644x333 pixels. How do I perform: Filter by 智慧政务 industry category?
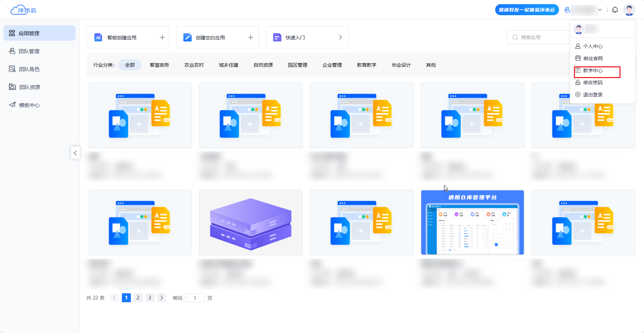pyautogui.click(x=159, y=65)
